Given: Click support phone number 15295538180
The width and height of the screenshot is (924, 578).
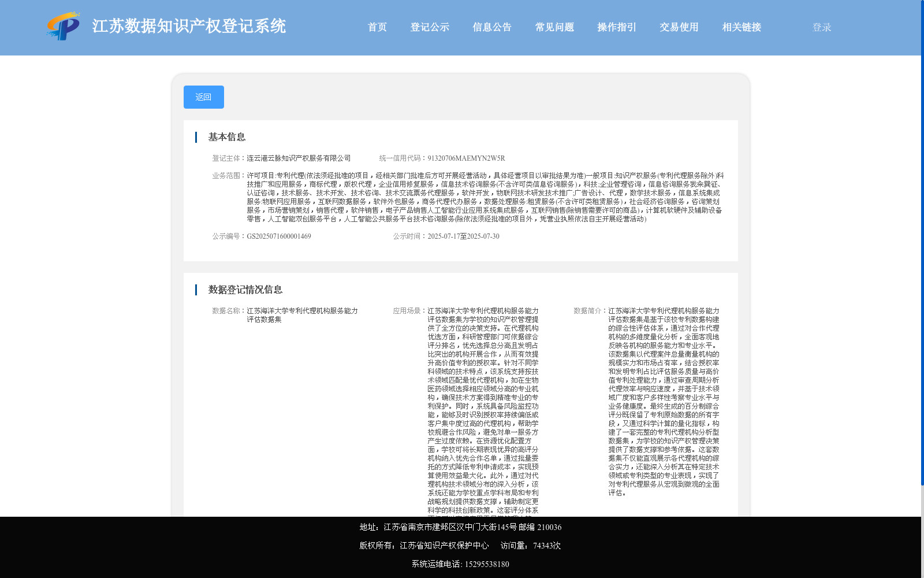Looking at the screenshot, I should [487, 564].
